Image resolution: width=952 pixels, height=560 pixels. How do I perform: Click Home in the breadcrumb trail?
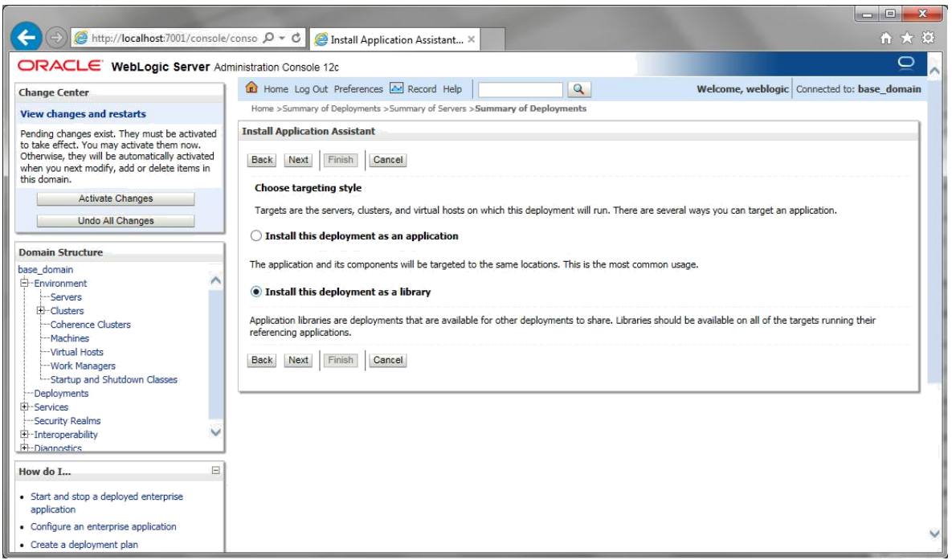click(x=262, y=108)
